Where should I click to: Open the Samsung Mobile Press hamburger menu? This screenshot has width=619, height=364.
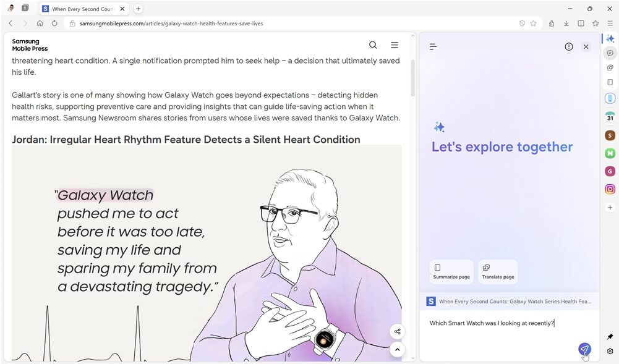(x=395, y=44)
